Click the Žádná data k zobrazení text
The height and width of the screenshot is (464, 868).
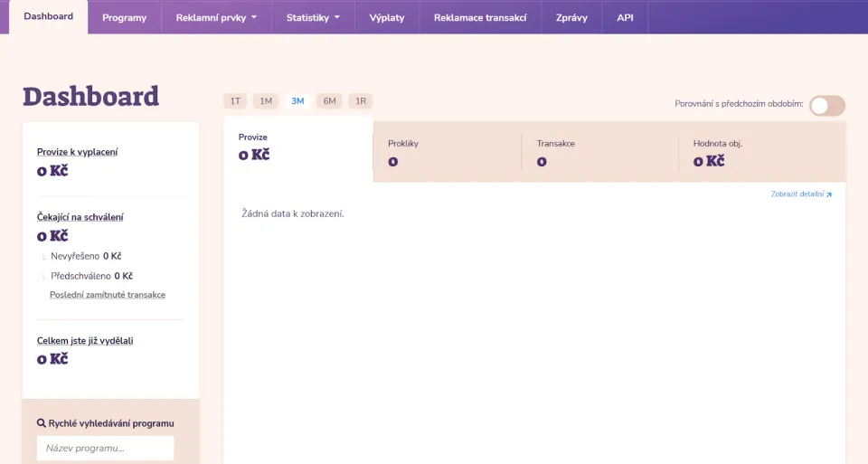tap(293, 213)
